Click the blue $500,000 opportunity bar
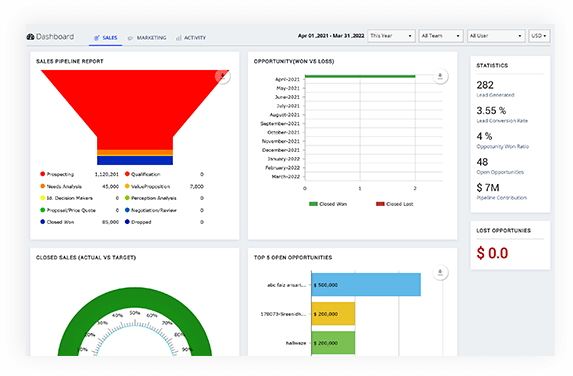 click(366, 284)
